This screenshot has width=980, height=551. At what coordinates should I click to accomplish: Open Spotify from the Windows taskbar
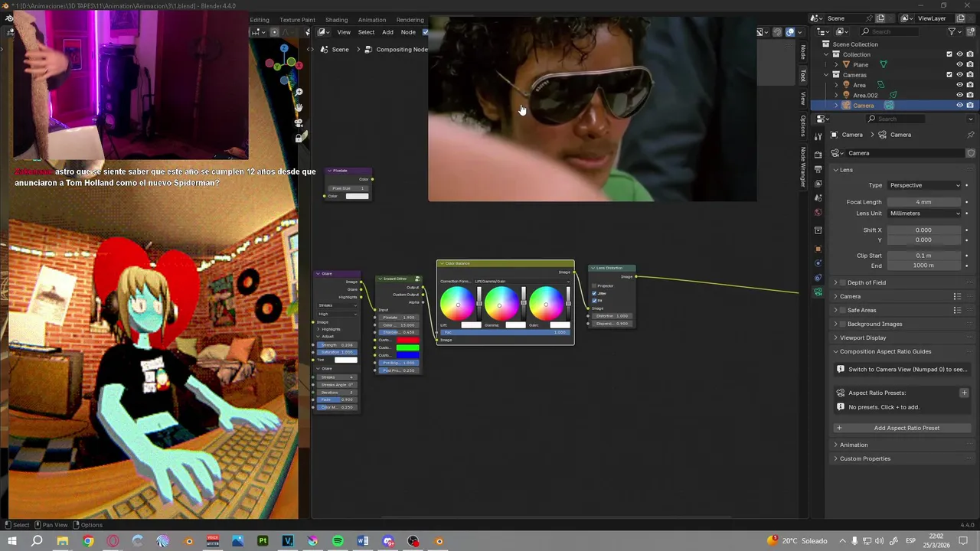(x=338, y=541)
